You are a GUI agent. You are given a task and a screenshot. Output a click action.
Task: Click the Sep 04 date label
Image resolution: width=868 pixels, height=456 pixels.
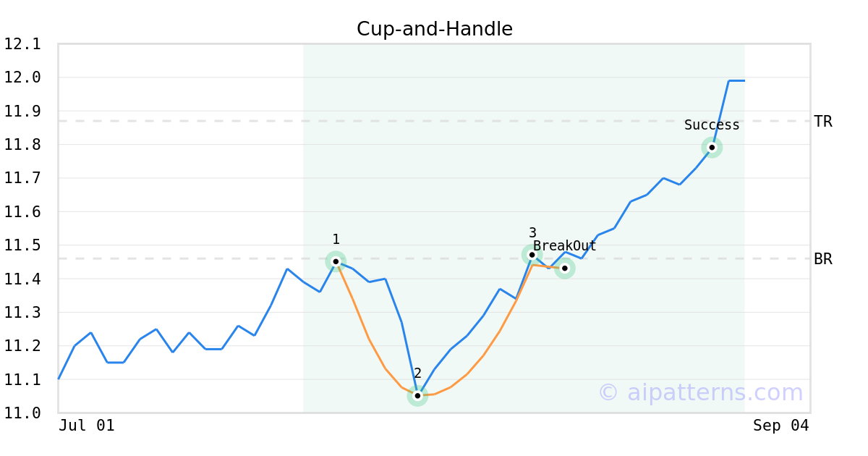(781, 426)
